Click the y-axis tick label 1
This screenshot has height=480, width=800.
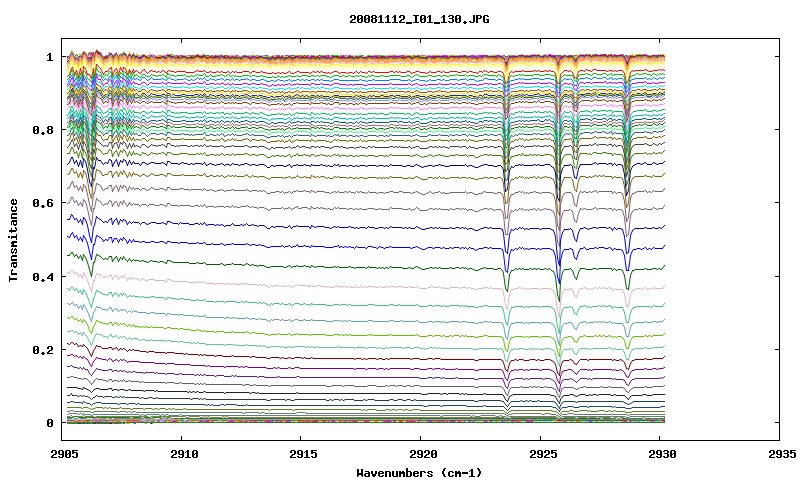click(49, 57)
